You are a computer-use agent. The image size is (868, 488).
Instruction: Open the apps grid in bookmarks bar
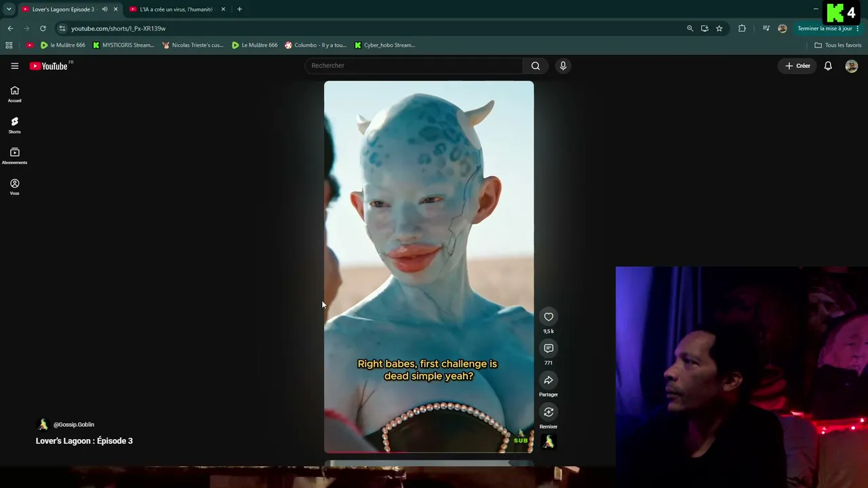[9, 45]
